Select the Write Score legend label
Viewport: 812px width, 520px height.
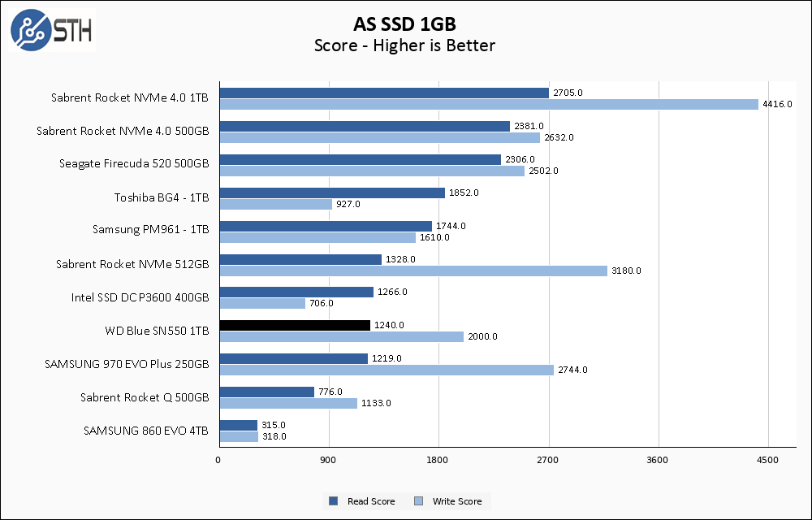456,501
